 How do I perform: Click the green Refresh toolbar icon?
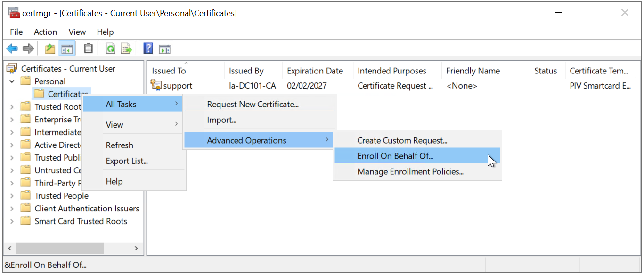coord(110,48)
